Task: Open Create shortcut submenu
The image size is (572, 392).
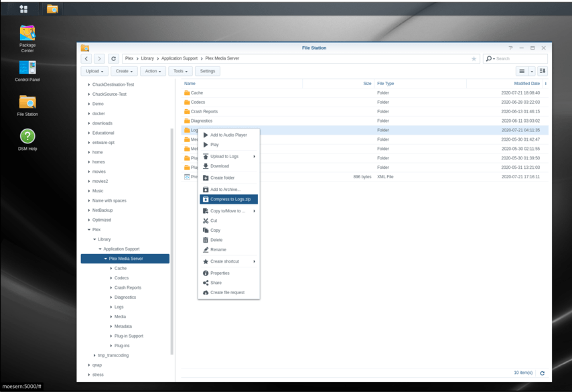Action: click(x=228, y=261)
